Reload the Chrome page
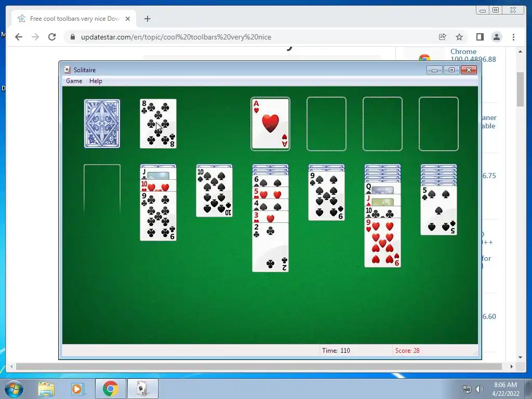The width and height of the screenshot is (532, 399). (x=52, y=37)
